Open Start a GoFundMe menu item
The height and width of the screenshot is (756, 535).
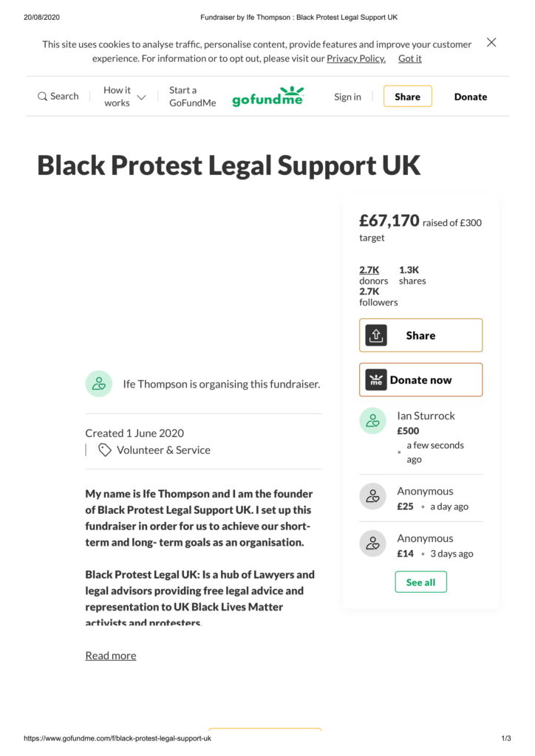click(192, 97)
